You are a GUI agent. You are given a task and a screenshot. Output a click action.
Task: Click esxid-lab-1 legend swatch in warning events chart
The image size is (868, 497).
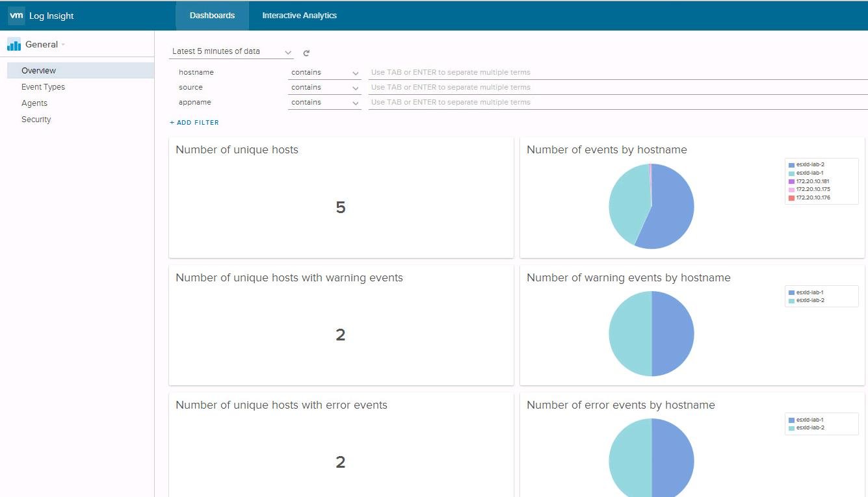[x=791, y=292]
